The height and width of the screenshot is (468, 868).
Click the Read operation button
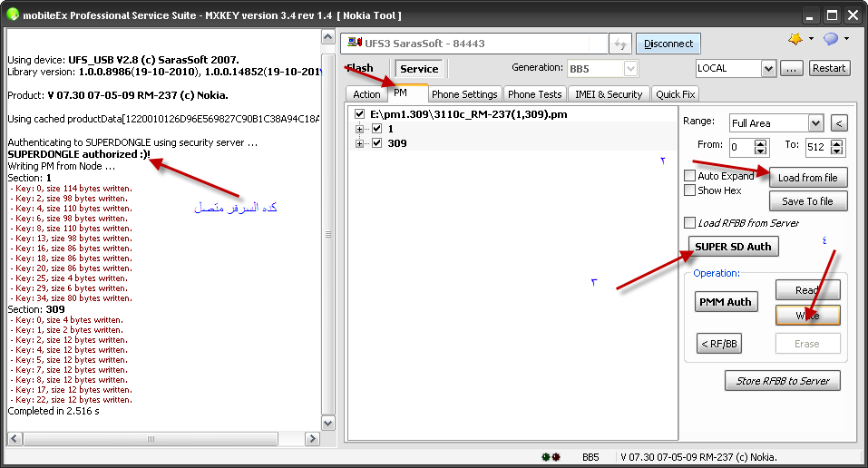coord(807,290)
